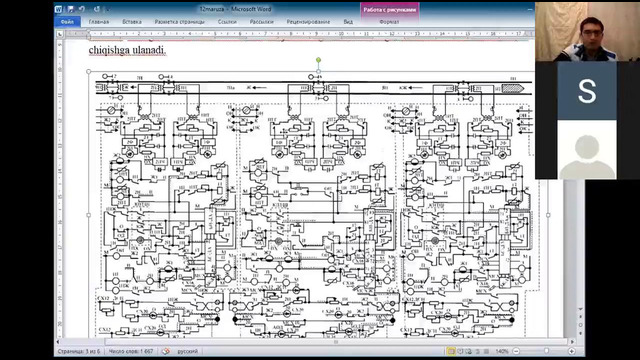Open the Формат picture tools tab
Image resolution: width=640 pixels, height=360 pixels.
[389, 22]
